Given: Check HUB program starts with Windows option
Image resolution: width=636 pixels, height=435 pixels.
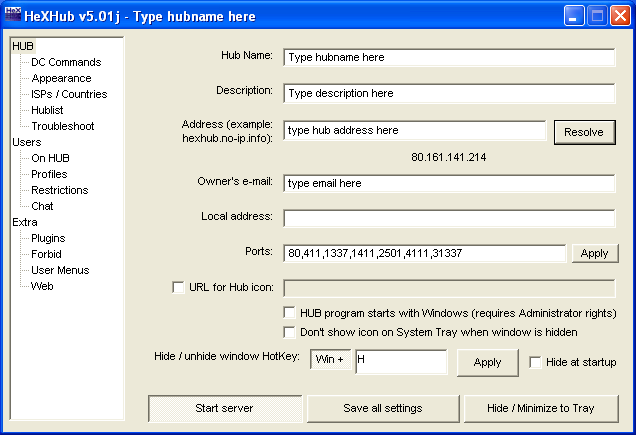Looking at the screenshot, I should pyautogui.click(x=290, y=312).
